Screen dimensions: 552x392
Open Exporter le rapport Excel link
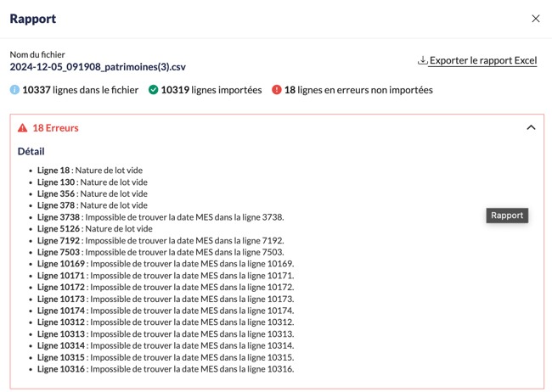point(482,60)
